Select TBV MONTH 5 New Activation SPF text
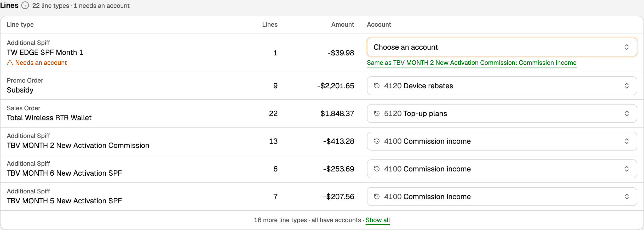The image size is (644, 230). click(x=64, y=201)
